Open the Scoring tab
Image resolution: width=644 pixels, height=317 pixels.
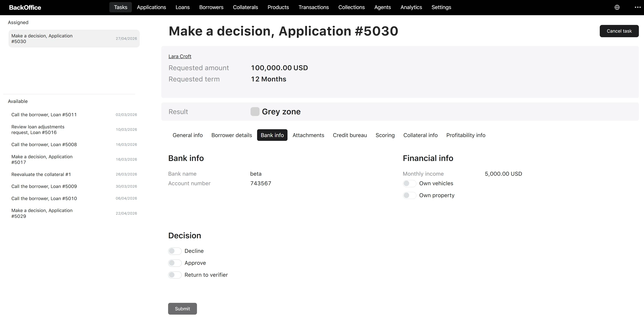pyautogui.click(x=385, y=135)
